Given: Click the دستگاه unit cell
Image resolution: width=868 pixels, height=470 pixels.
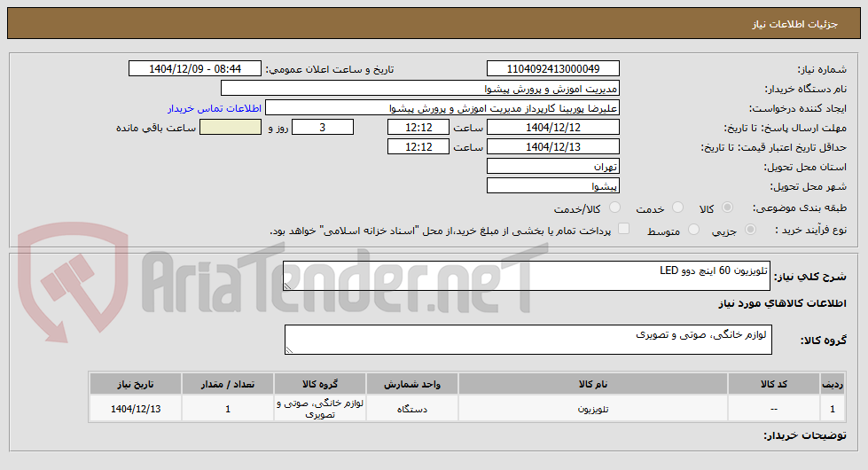Looking at the screenshot, I should [412, 409].
